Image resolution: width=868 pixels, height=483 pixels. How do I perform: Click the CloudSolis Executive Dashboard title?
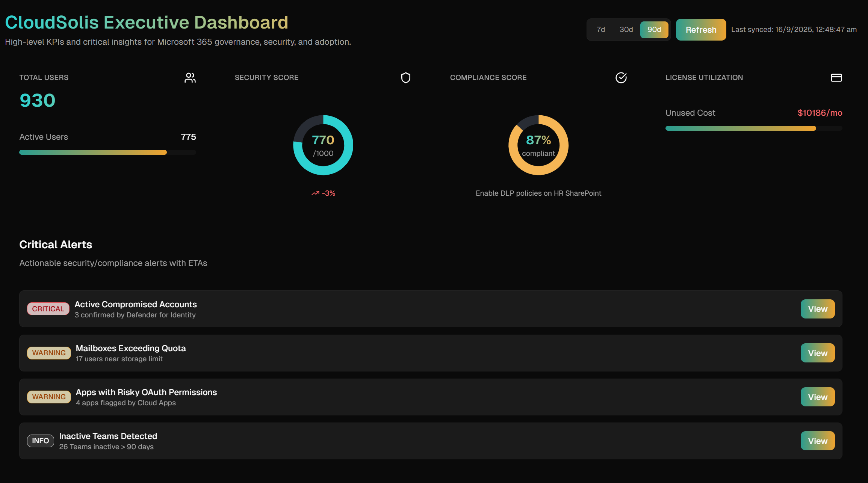[147, 22]
